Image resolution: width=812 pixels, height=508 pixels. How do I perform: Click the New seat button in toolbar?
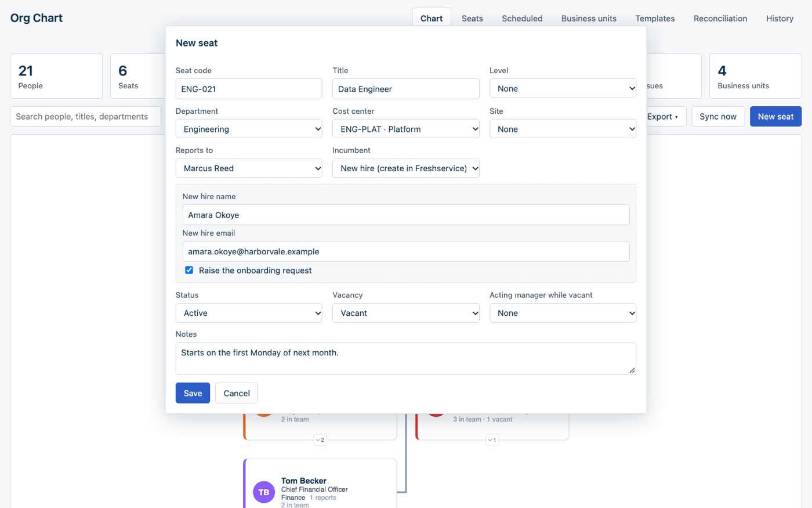(775, 116)
